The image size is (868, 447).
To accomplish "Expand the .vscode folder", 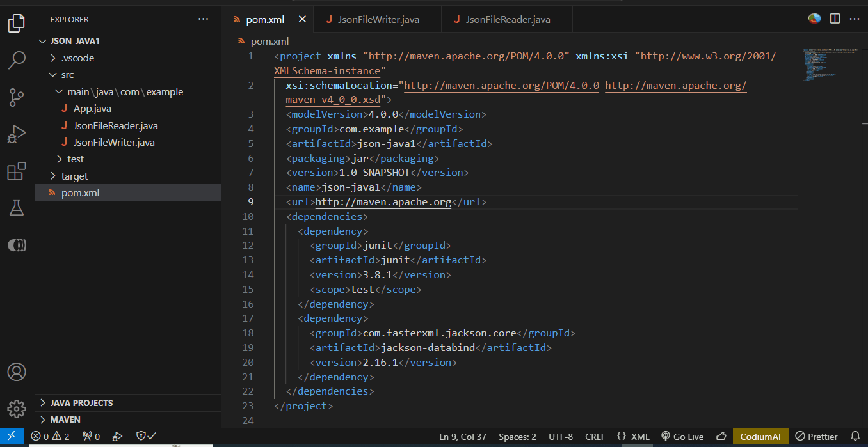I will tap(77, 58).
